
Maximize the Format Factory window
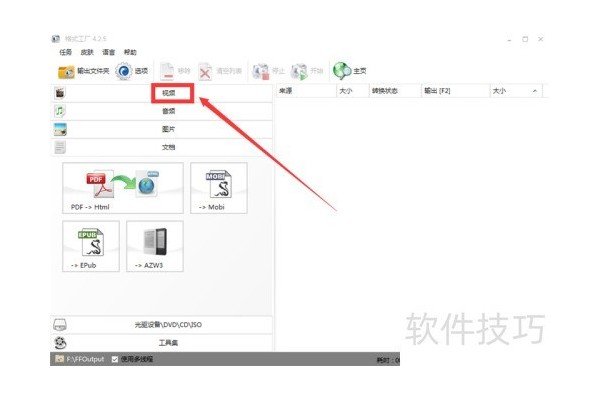tap(525, 39)
